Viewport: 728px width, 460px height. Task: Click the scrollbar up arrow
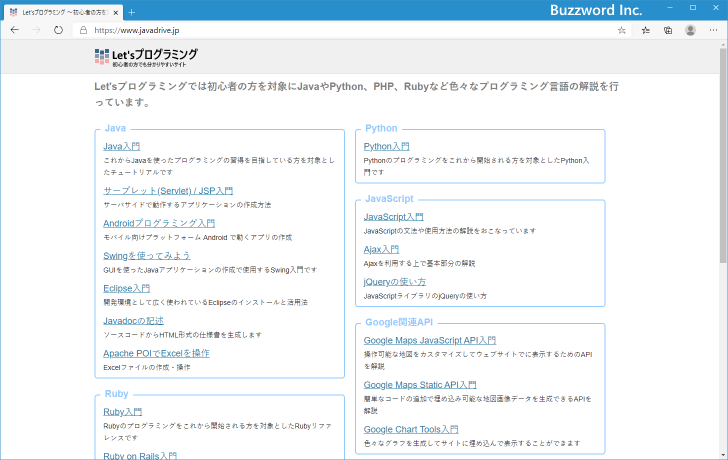click(723, 44)
